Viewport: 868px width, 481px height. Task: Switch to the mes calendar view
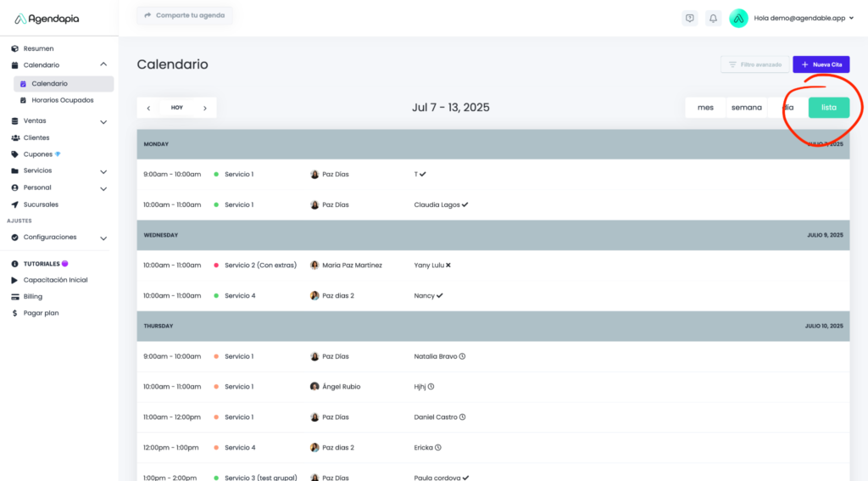coord(705,108)
